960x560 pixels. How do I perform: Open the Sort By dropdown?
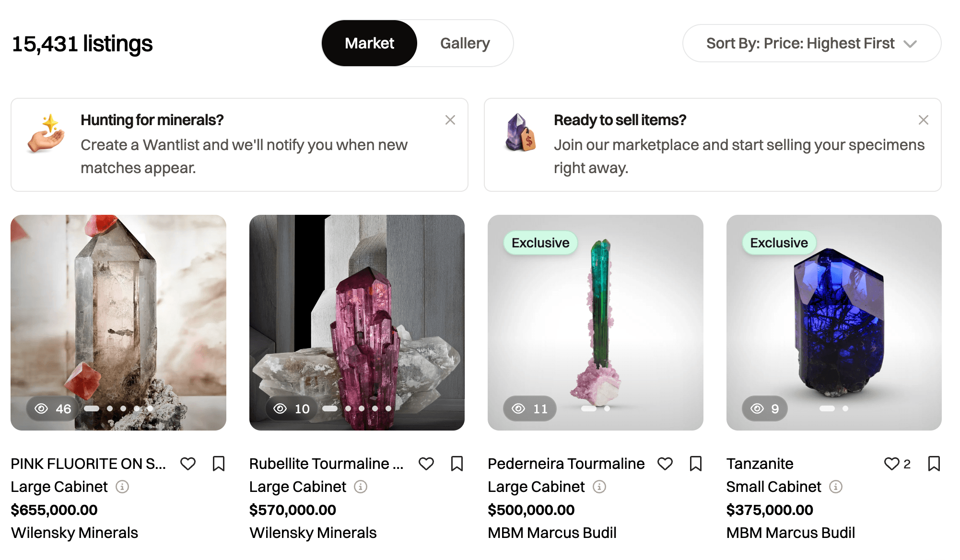(811, 43)
